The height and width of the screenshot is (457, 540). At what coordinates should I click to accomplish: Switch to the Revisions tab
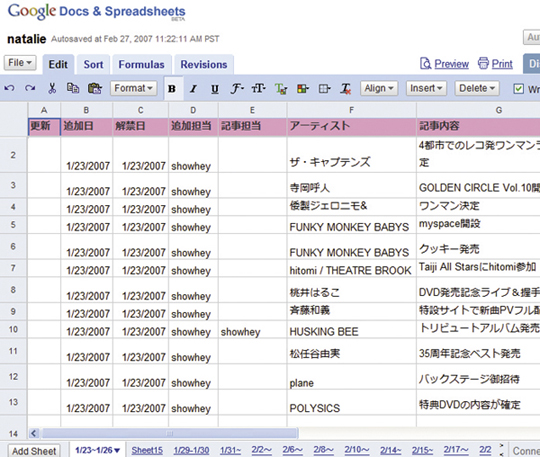204,64
